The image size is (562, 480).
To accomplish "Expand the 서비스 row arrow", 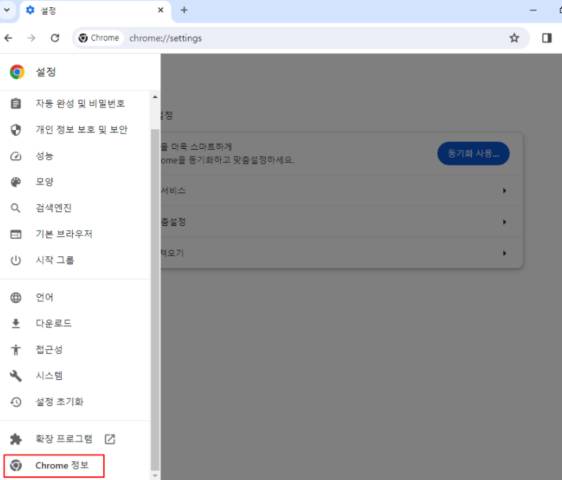I will [x=504, y=191].
